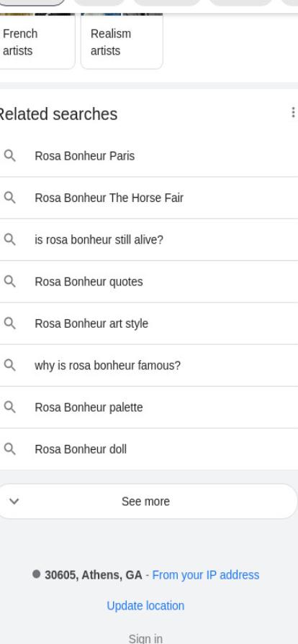
Task: Open Related searches three-dot options menu
Action: click(x=293, y=113)
